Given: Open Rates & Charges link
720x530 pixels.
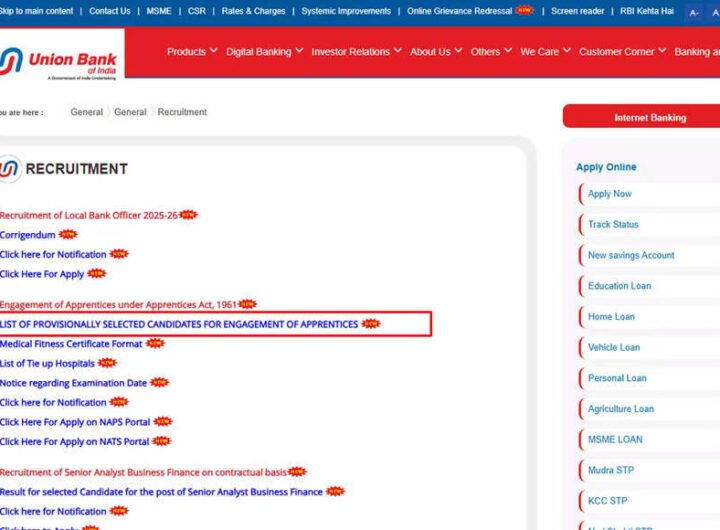Looking at the screenshot, I should [x=253, y=11].
